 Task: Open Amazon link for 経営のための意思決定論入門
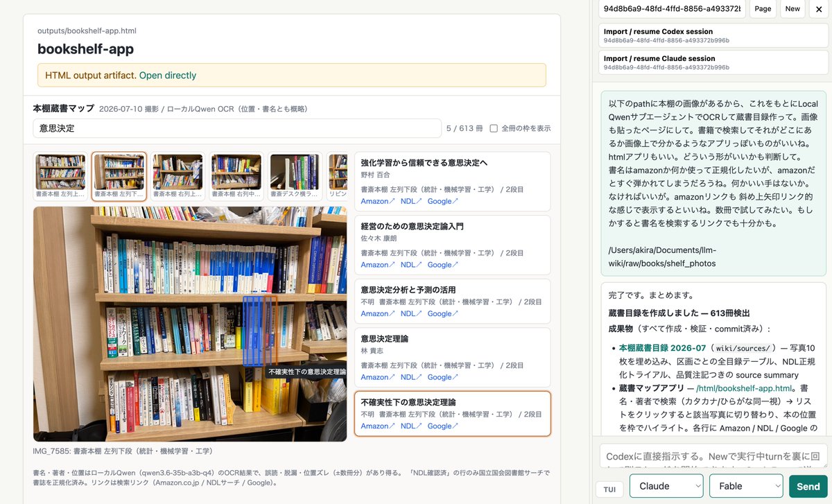click(378, 265)
